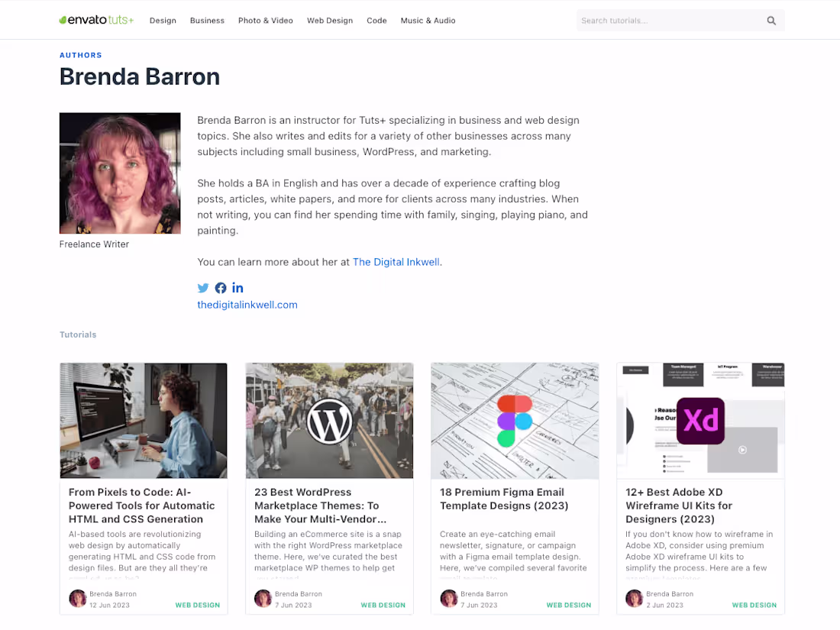Open the Photo & Video section
Screen dimensions: 840x630
[265, 21]
